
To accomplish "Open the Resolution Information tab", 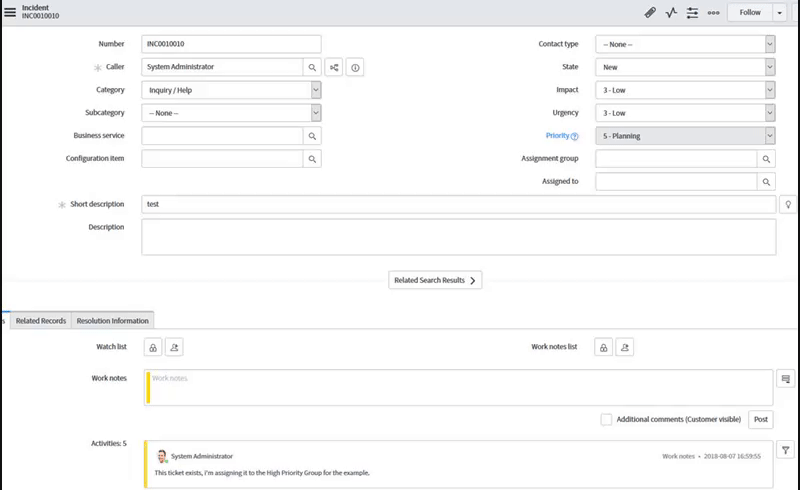I will point(113,321).
